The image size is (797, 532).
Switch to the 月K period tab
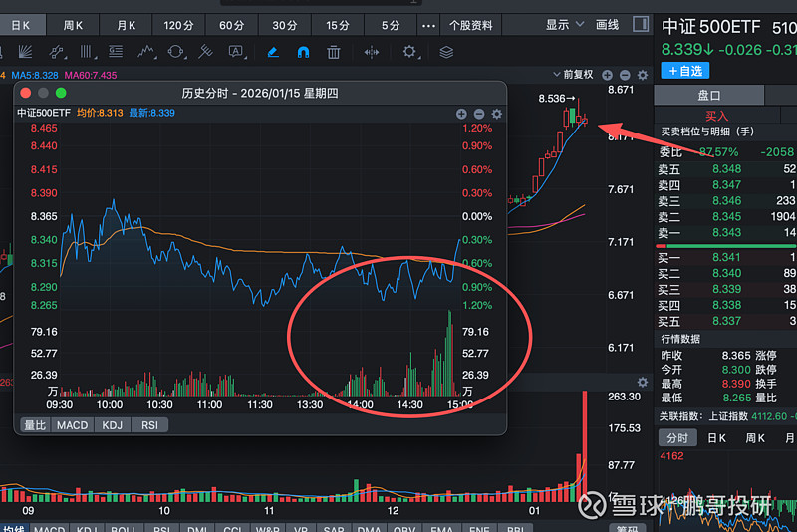point(127,25)
